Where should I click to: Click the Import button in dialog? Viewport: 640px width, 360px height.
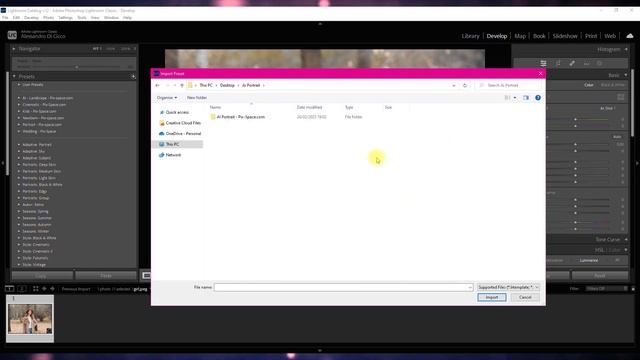tap(492, 297)
